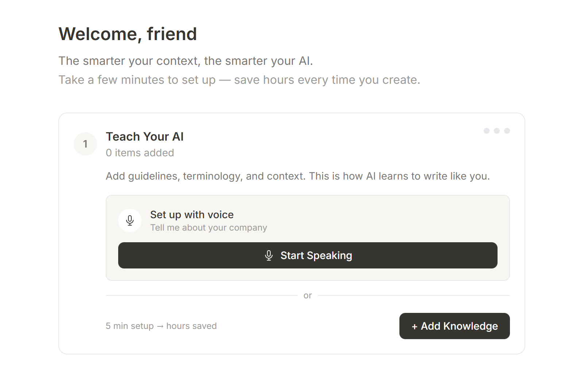Click the or divider label
This screenshot has width=588, height=365.
pyautogui.click(x=307, y=295)
